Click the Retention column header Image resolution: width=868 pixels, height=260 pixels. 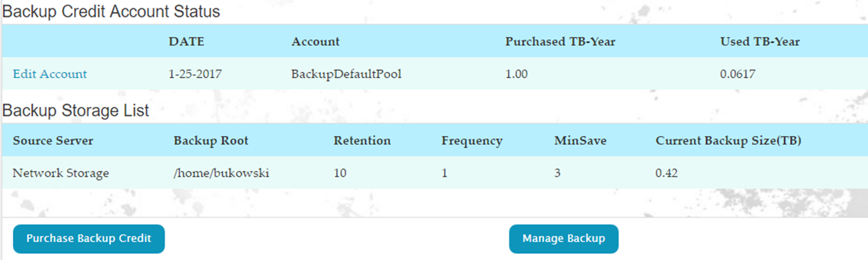(x=362, y=140)
